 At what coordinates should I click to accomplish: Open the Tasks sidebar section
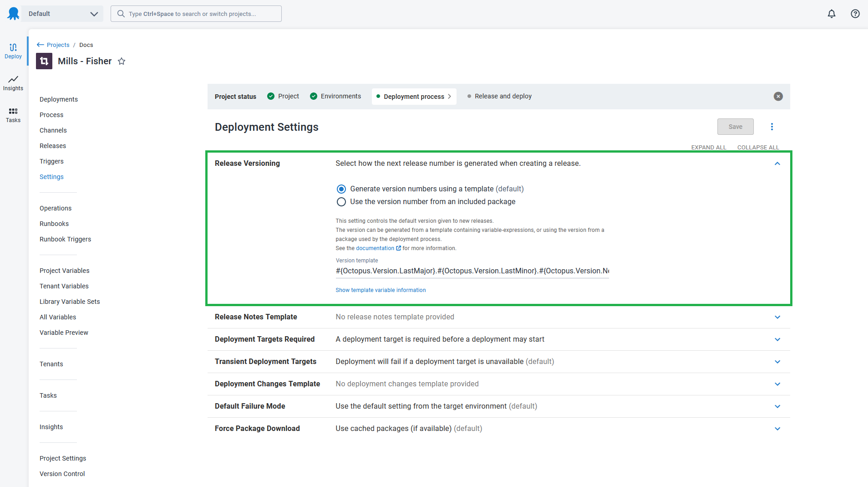pos(13,114)
